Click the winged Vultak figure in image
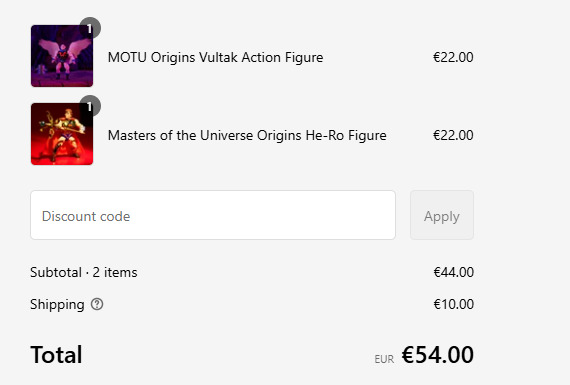The height and width of the screenshot is (385, 570). (64, 56)
